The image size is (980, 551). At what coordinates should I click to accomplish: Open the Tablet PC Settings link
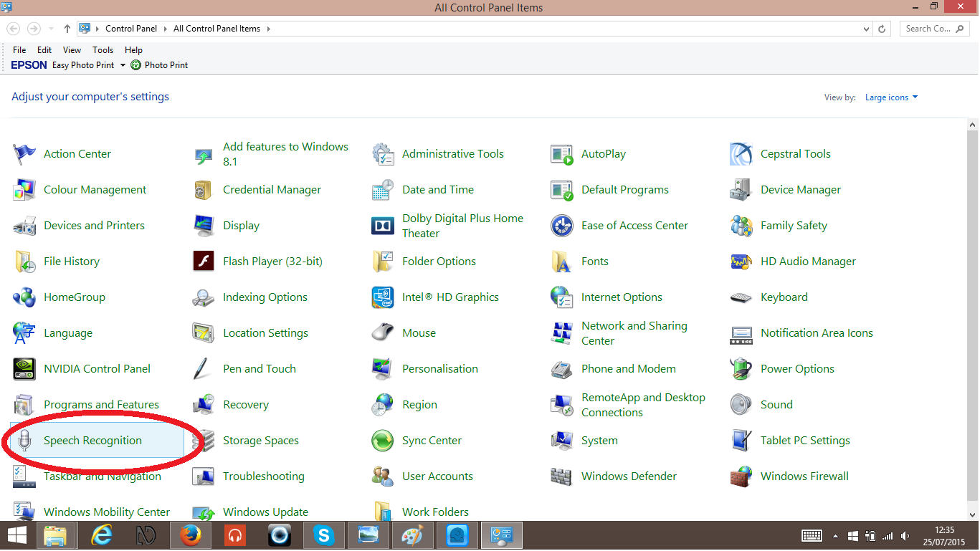pos(805,441)
